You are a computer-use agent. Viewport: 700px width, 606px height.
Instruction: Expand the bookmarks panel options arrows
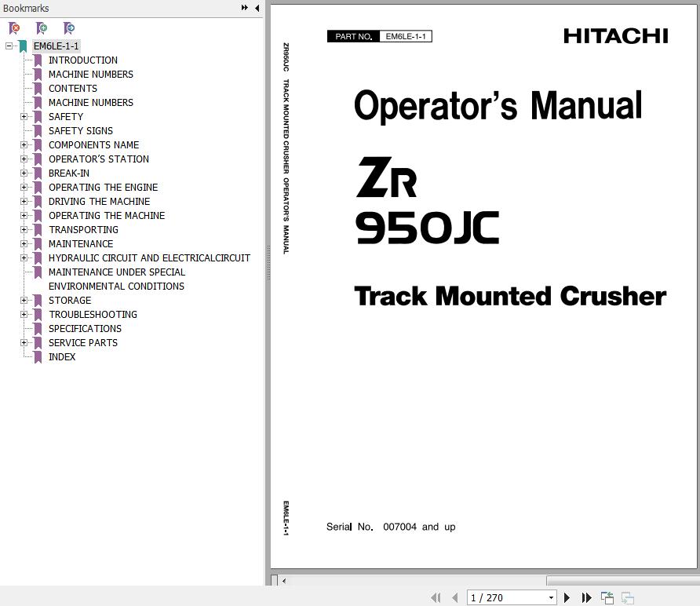click(x=244, y=8)
